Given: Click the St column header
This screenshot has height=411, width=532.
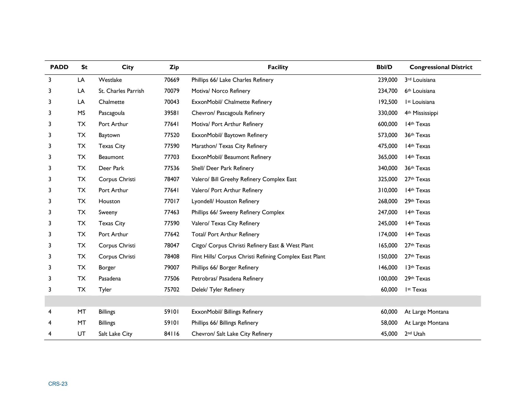Looking at the screenshot, I should (x=84, y=67).
